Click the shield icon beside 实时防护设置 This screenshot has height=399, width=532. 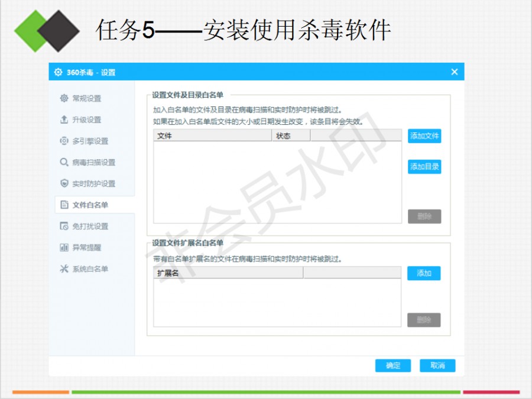click(64, 183)
